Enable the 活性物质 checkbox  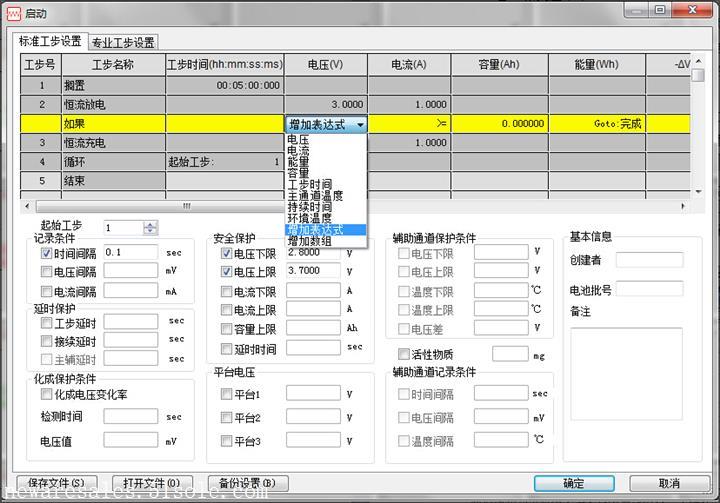coord(404,354)
